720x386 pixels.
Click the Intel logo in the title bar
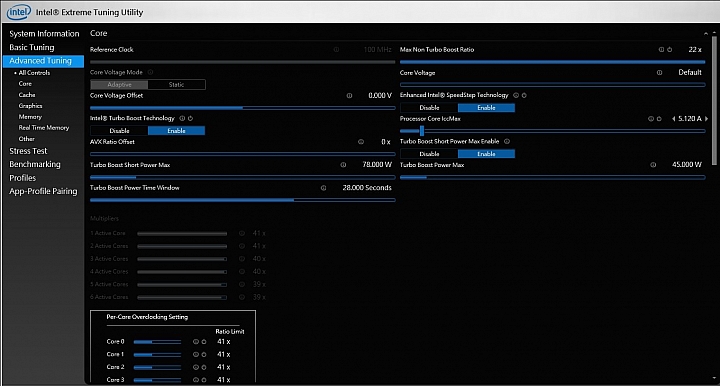click(18, 12)
